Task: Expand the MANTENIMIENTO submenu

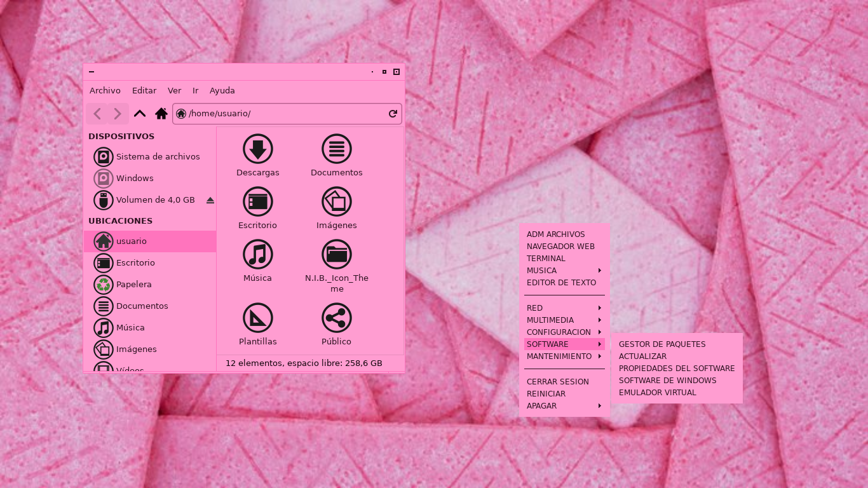Action: [564, 356]
